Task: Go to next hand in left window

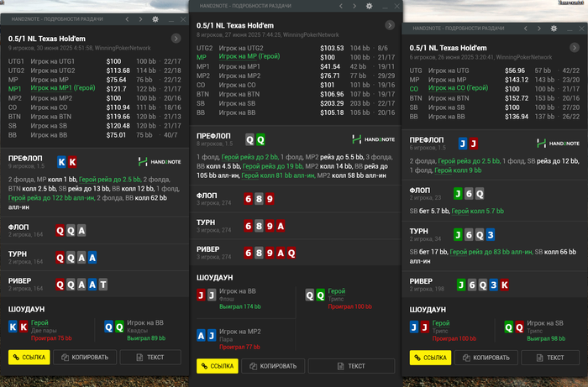Action: (x=140, y=19)
